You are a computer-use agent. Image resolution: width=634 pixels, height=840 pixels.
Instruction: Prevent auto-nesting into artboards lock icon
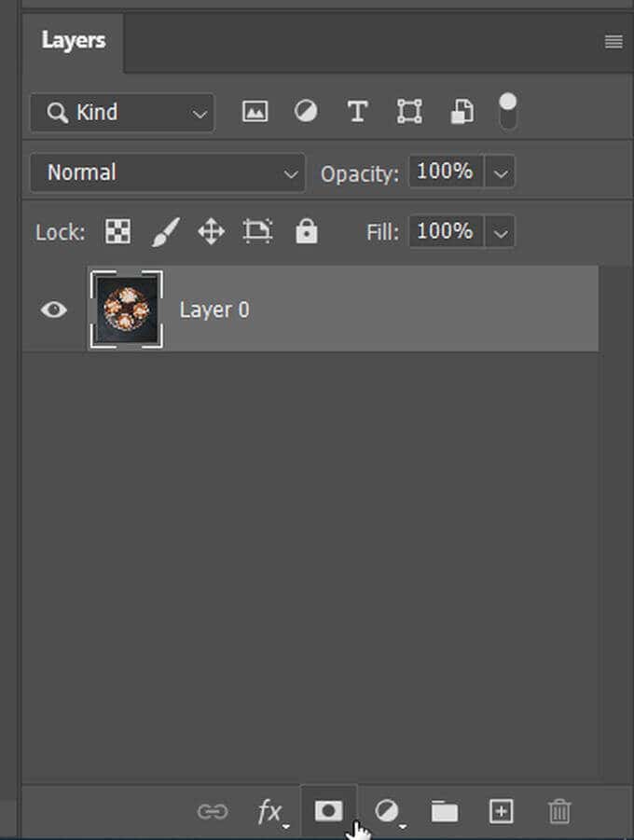point(257,231)
